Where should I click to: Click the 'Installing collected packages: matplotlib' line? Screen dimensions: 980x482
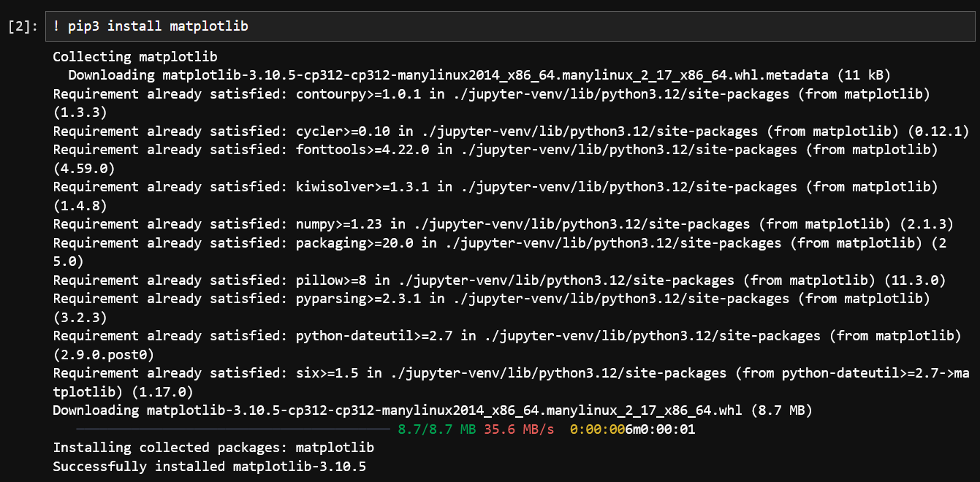[213, 447]
